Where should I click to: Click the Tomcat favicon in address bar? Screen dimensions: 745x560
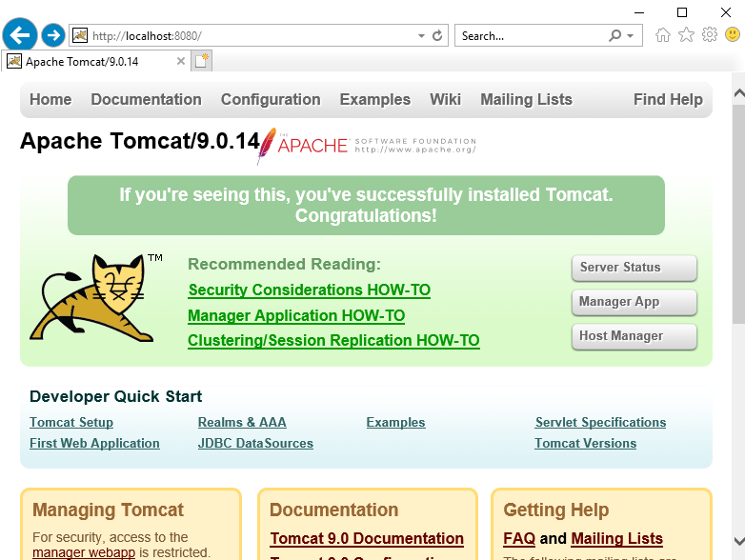(80, 35)
